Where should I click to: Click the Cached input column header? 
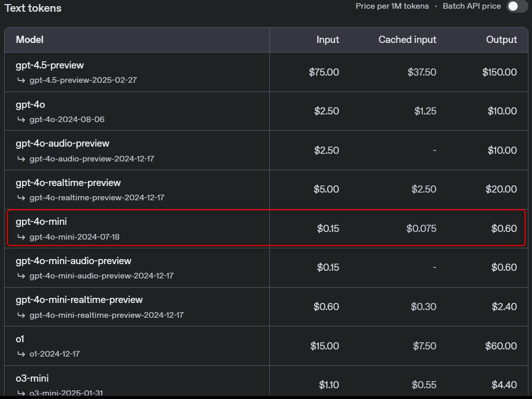pos(407,40)
